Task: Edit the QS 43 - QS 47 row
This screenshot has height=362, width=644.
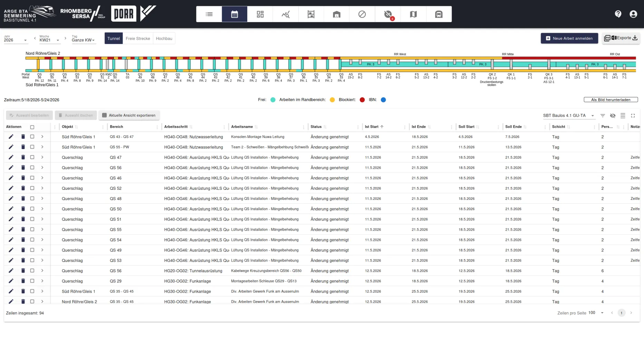Action: pyautogui.click(x=11, y=137)
